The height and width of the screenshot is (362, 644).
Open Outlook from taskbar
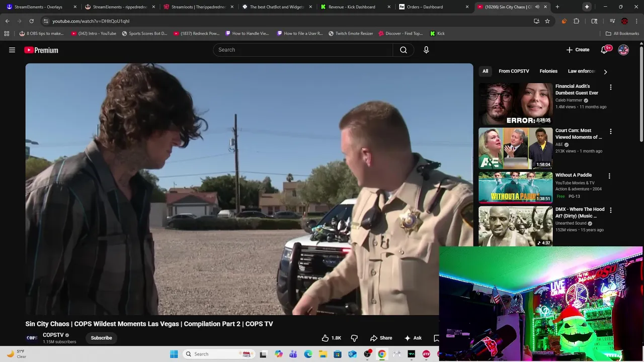point(352,354)
